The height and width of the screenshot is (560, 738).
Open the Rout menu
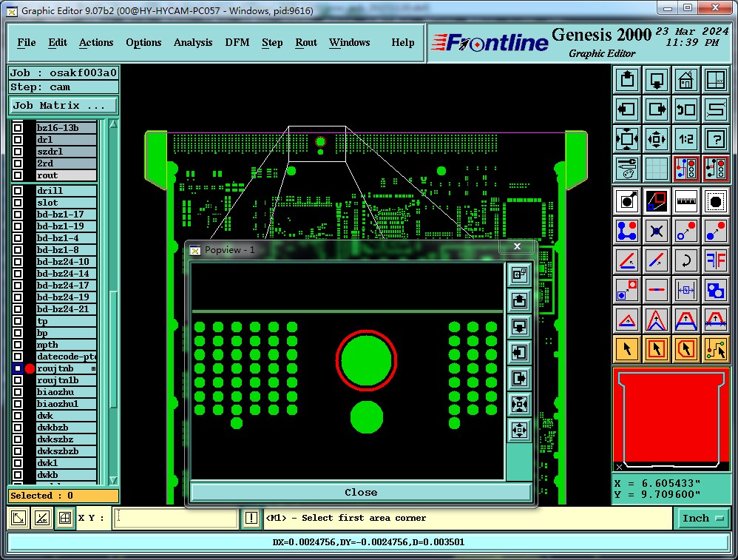coord(306,42)
